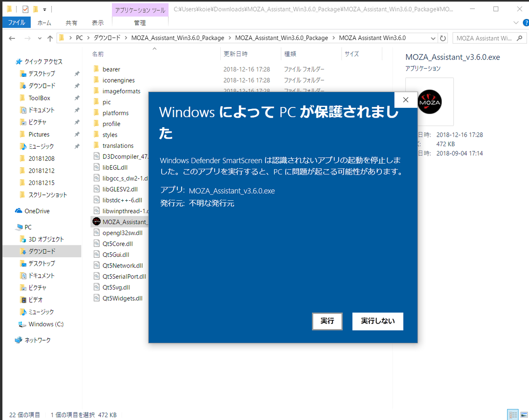Screen dimensions: 529x420
Task: Click the ビデオ film icon in sidebar
Action: click(23, 300)
